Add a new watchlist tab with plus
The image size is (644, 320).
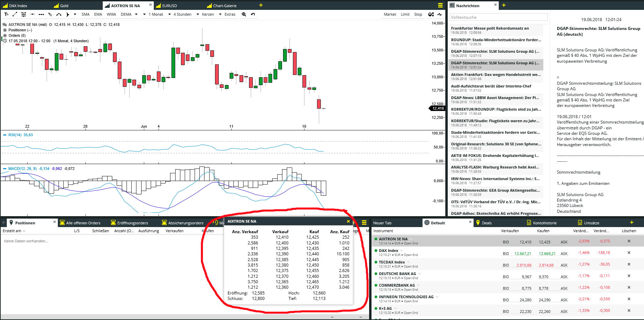click(x=632, y=222)
